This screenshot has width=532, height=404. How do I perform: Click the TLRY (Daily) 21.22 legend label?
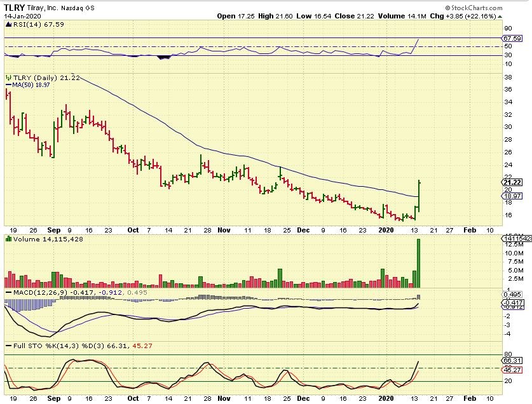click(x=46, y=77)
